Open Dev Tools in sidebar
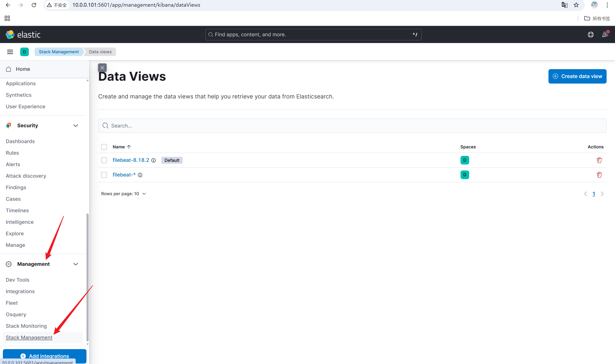The width and height of the screenshot is (615, 364). click(x=18, y=280)
